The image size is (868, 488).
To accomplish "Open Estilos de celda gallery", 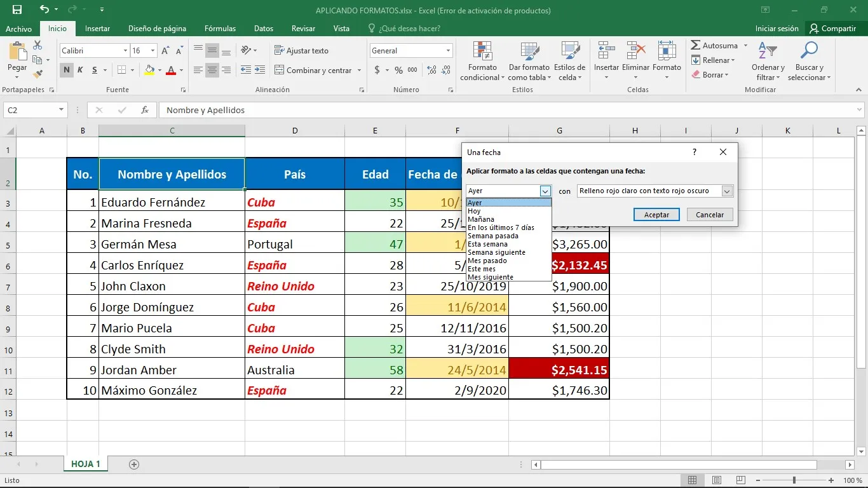I will click(569, 61).
